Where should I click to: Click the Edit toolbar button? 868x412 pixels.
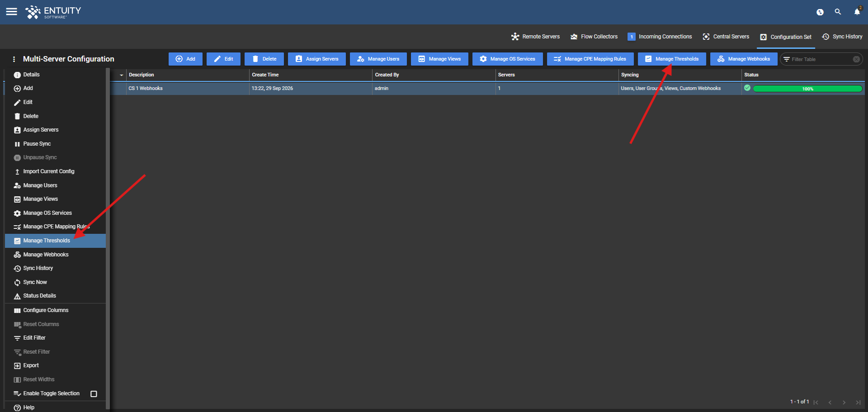223,59
